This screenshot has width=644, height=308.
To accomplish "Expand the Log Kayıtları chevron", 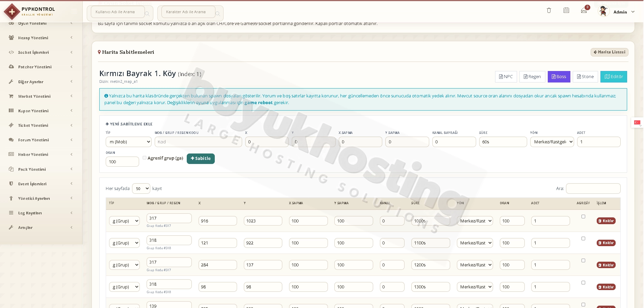I will (x=72, y=213).
